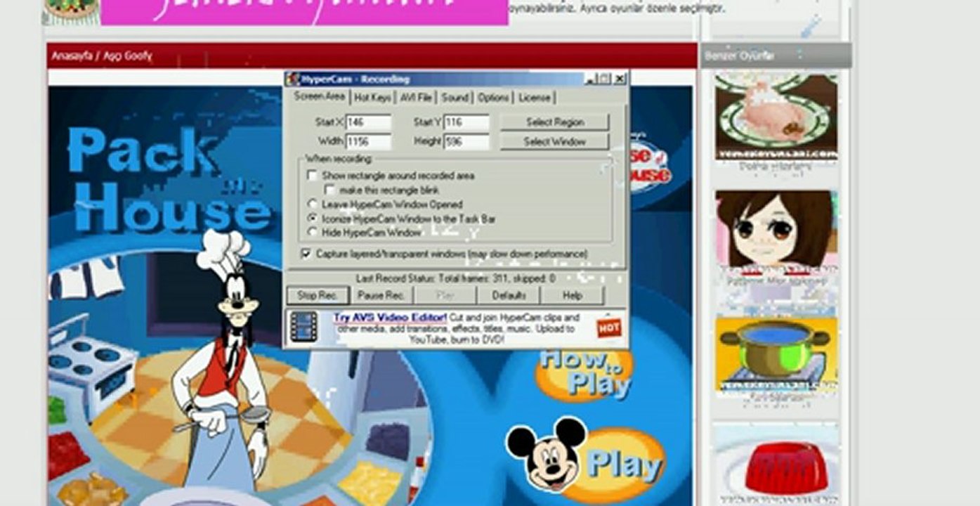Click the Start X input field

point(368,122)
